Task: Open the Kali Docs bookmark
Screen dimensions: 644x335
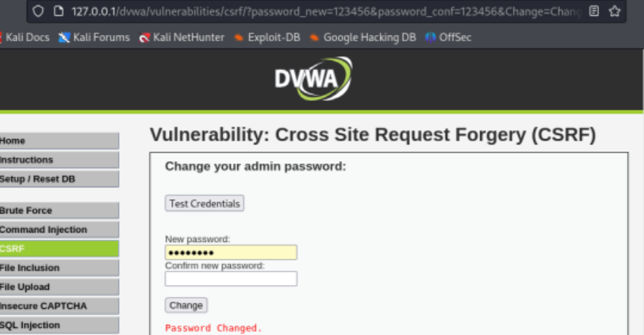Action: [25, 37]
